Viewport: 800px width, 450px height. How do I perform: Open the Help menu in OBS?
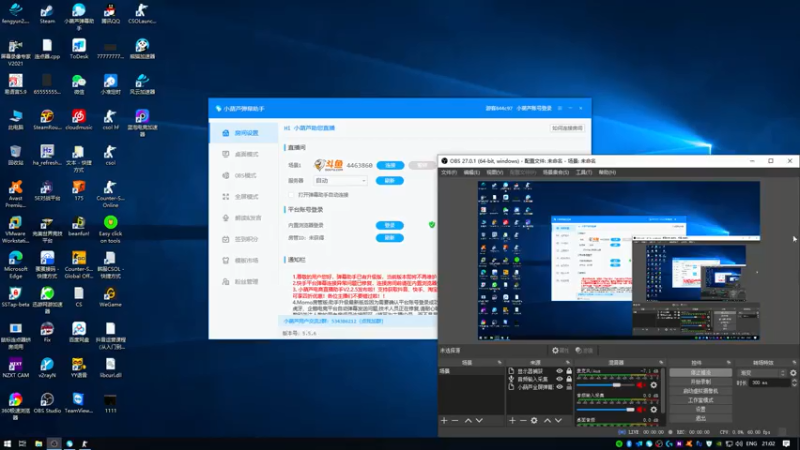(607, 172)
